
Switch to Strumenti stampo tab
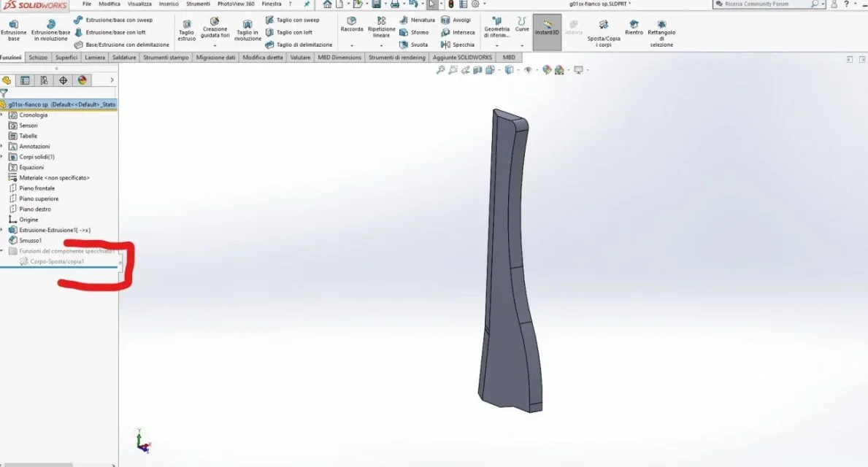point(166,58)
